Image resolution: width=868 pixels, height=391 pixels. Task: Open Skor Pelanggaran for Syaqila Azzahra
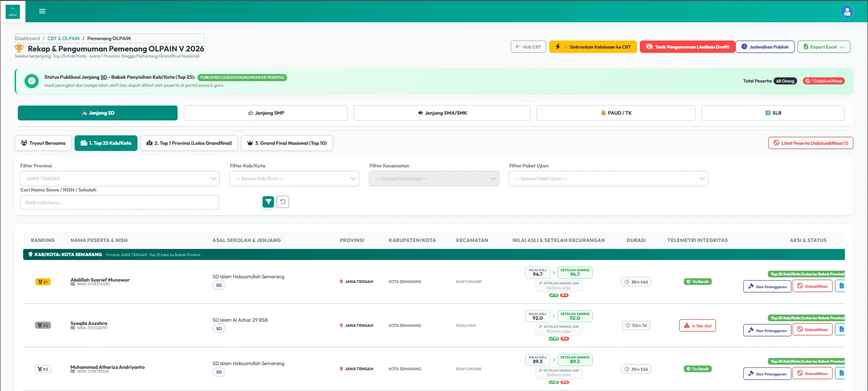(x=767, y=330)
